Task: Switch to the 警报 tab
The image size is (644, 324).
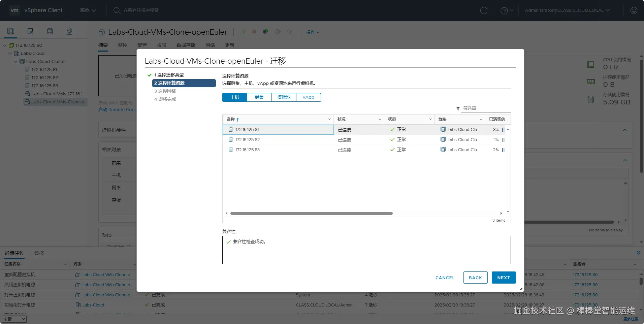Action: [x=39, y=253]
